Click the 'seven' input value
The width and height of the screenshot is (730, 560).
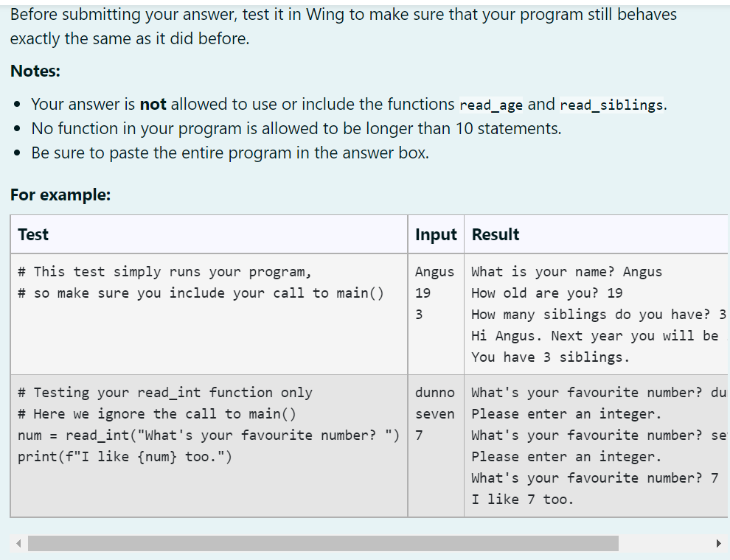coord(435,414)
